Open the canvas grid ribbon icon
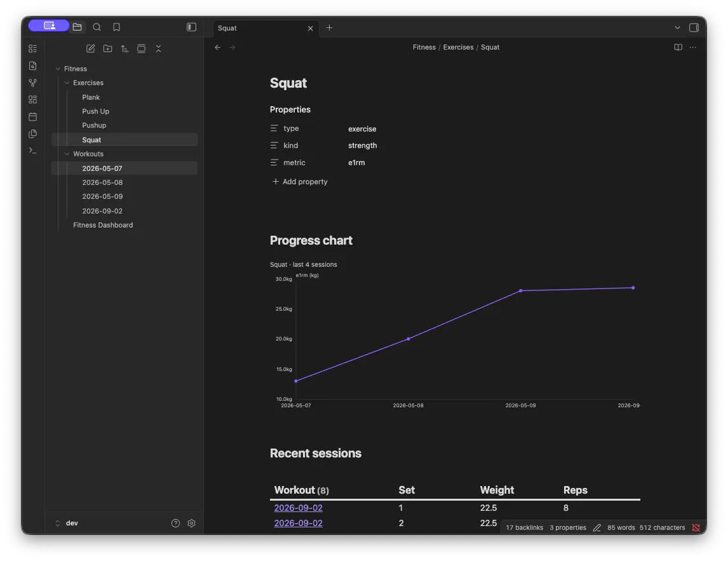This screenshot has height=561, width=728. 32,99
